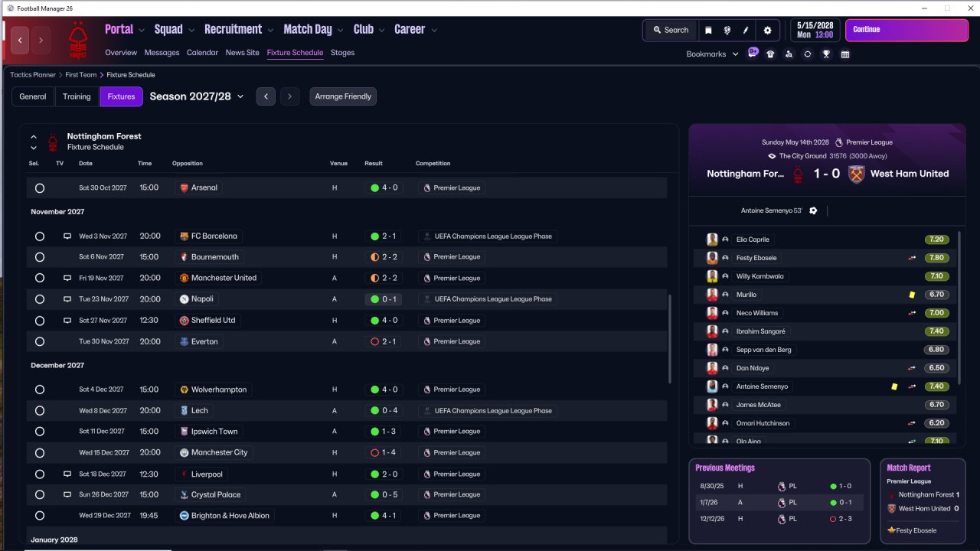Viewport: 980px width, 551px height.
Task: Click the circular arrows icon in bookmarks bar
Action: [x=807, y=54]
